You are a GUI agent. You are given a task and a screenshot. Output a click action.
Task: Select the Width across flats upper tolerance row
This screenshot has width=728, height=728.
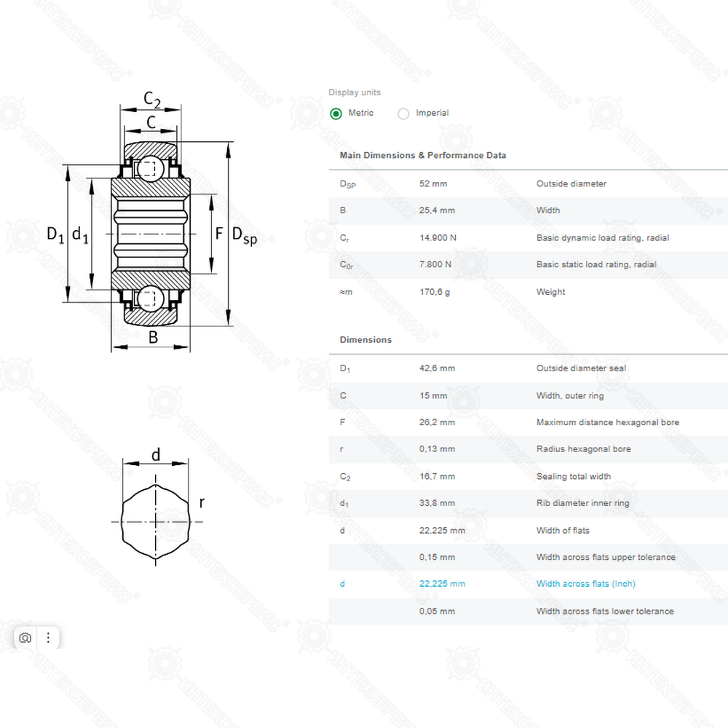528,558
